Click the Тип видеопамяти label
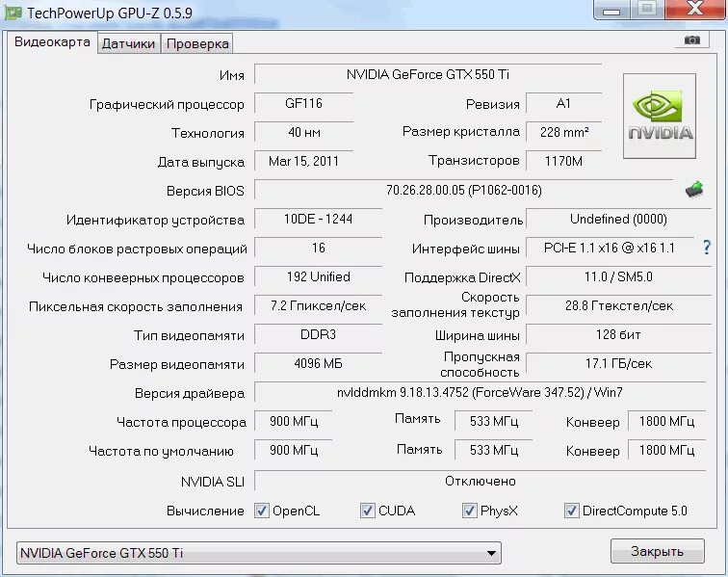The width and height of the screenshot is (728, 577). click(189, 335)
